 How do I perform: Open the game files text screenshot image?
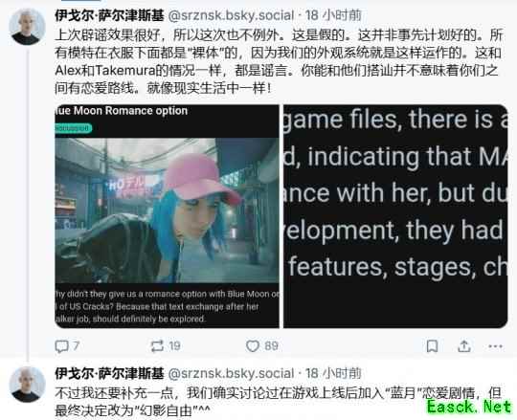[395, 216]
